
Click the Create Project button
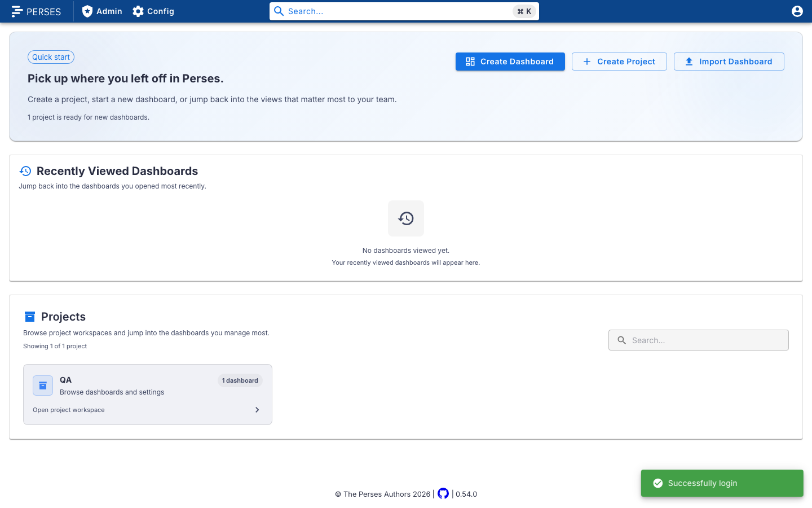pyautogui.click(x=619, y=62)
